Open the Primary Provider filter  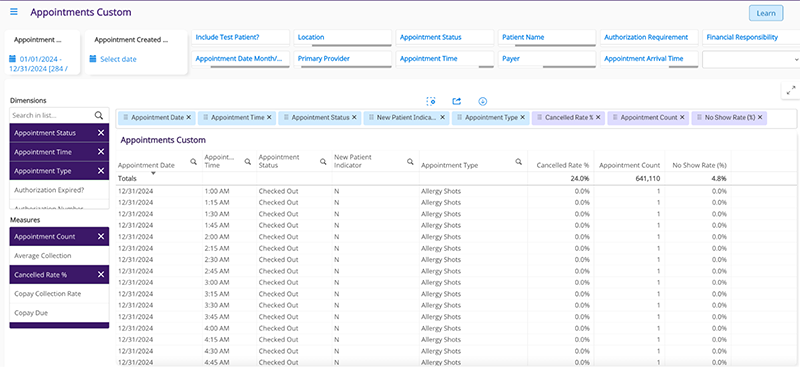click(342, 59)
